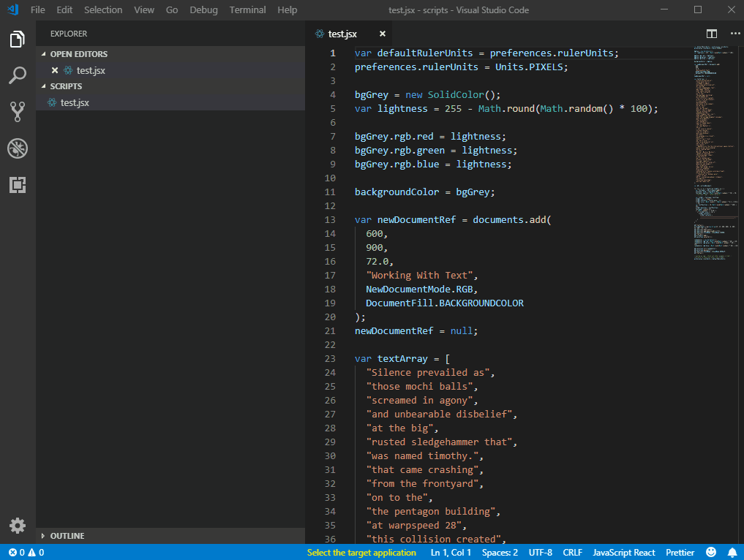Click the feedback smiley in status bar
Image resolution: width=744 pixels, height=560 pixels.
point(710,553)
